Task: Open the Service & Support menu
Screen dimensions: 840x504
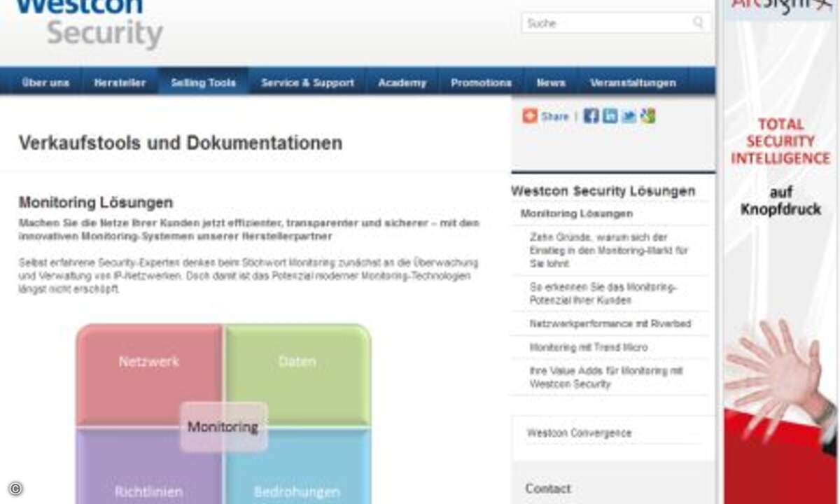Action: point(307,83)
